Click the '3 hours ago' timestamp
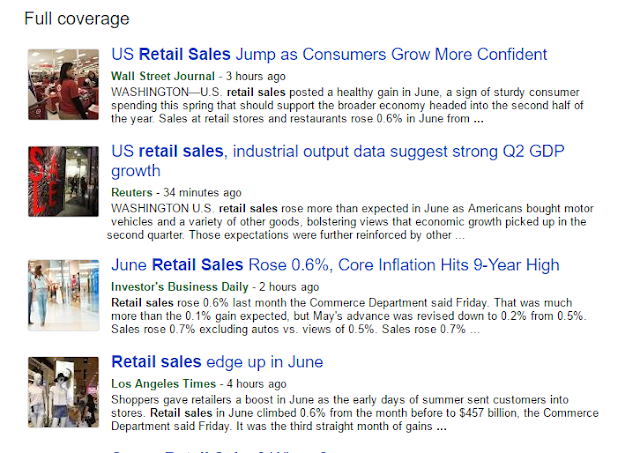 click(255, 76)
